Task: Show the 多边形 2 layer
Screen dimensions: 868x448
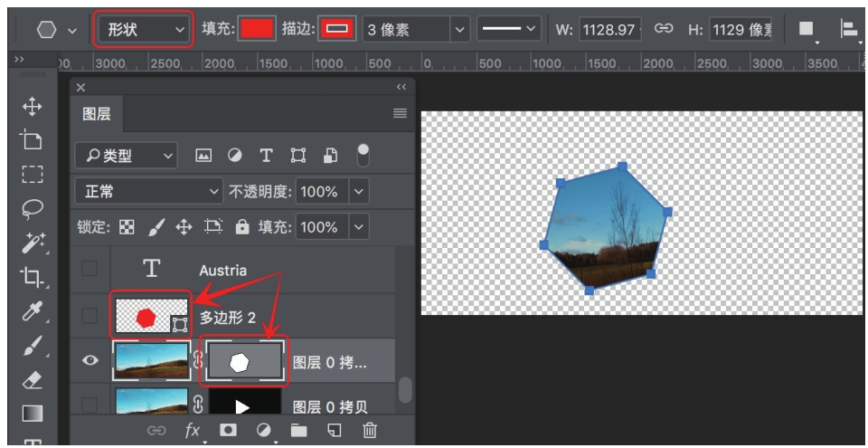Action: click(x=90, y=316)
